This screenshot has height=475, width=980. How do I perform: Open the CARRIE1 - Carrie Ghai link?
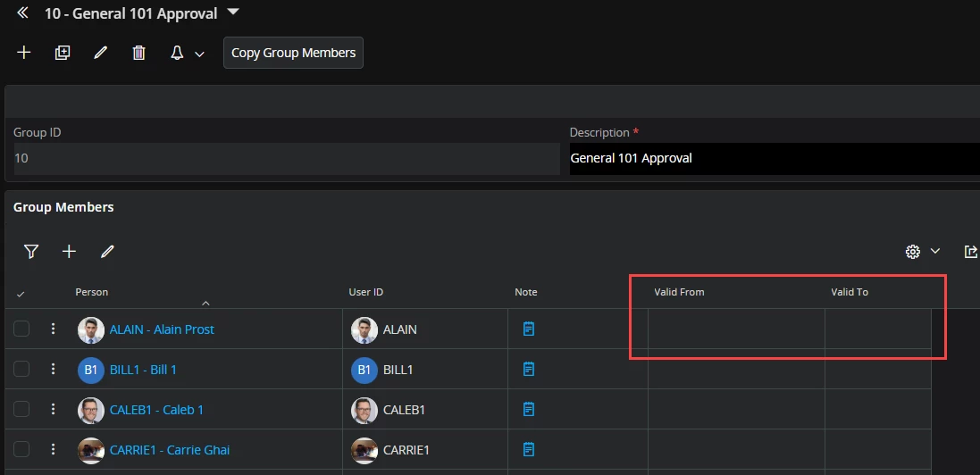click(169, 450)
